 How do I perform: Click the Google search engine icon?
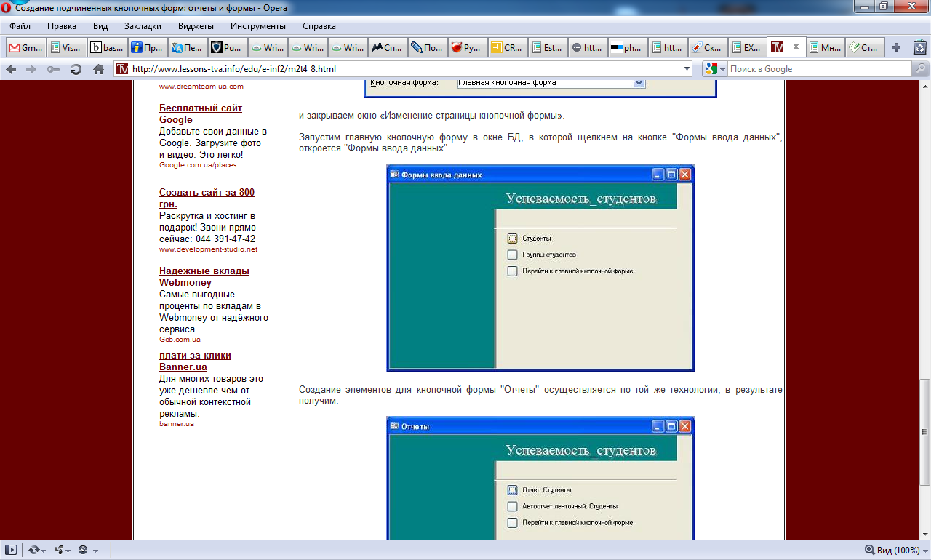coord(711,69)
